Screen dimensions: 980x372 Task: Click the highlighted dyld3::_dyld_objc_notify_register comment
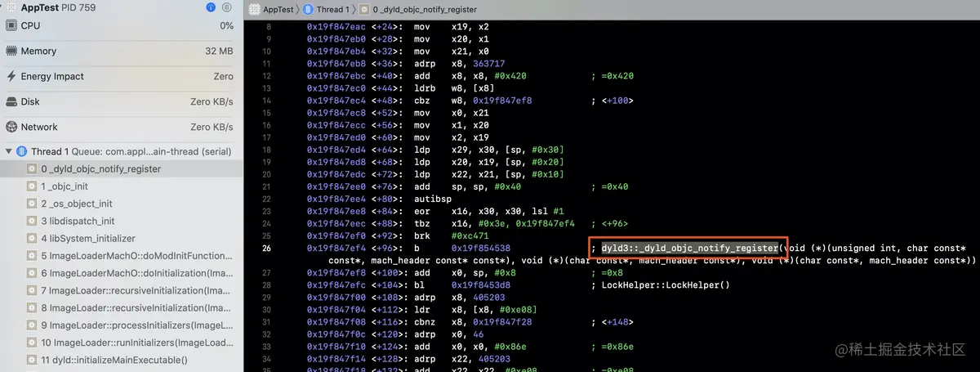pos(689,248)
